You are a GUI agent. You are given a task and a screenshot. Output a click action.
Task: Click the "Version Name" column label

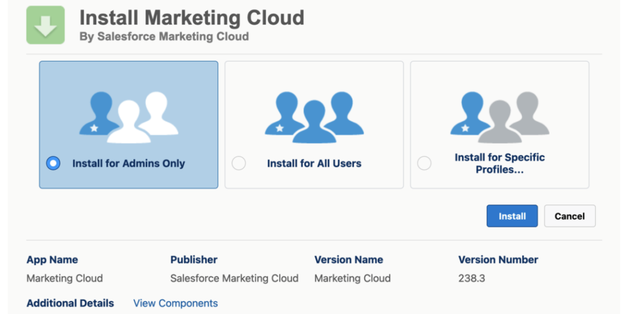click(348, 260)
